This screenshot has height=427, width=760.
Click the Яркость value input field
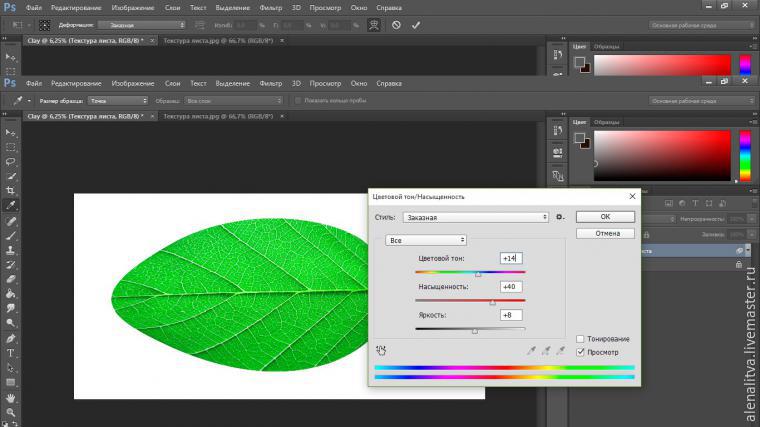click(x=511, y=315)
